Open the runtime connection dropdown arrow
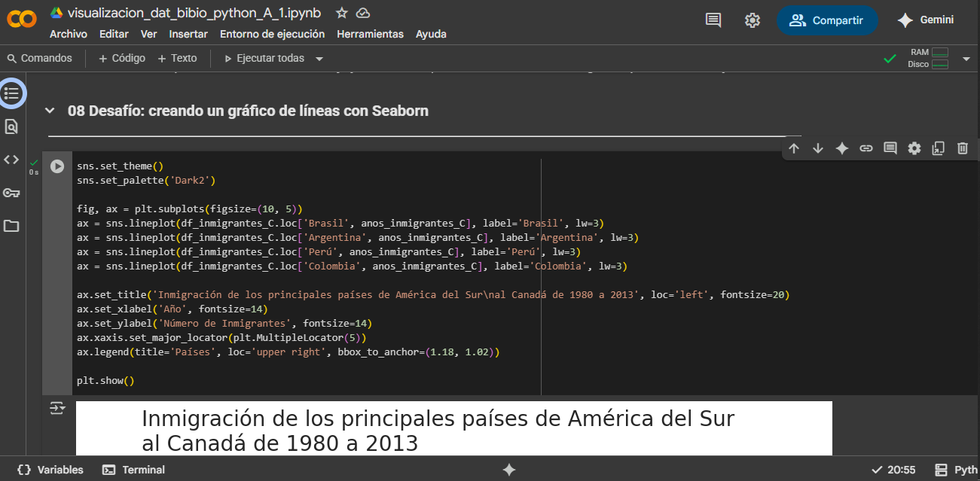980x481 pixels. 966,58
